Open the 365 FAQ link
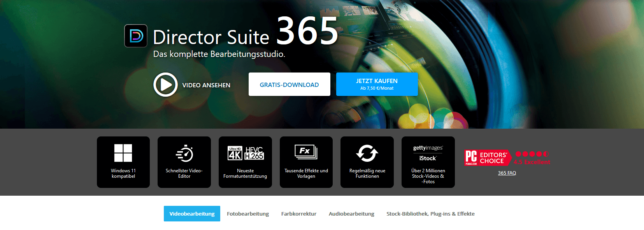 click(507, 173)
